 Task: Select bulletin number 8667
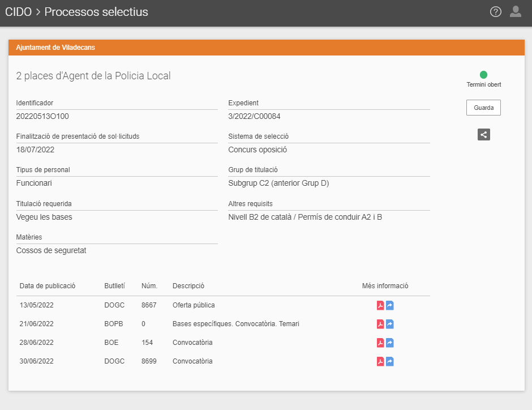(149, 305)
